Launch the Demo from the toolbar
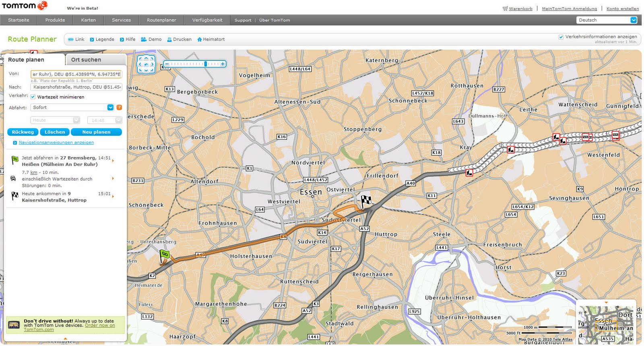The height and width of the screenshot is (346, 644). [151, 39]
